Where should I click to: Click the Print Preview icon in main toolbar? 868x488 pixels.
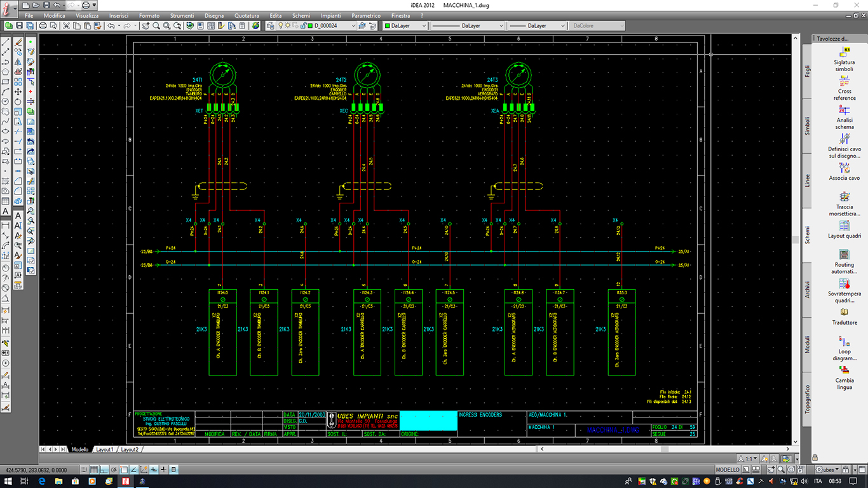click(53, 25)
